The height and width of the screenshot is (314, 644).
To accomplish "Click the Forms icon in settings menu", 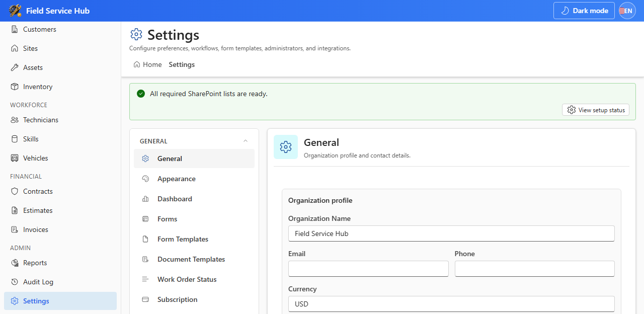I will [145, 219].
